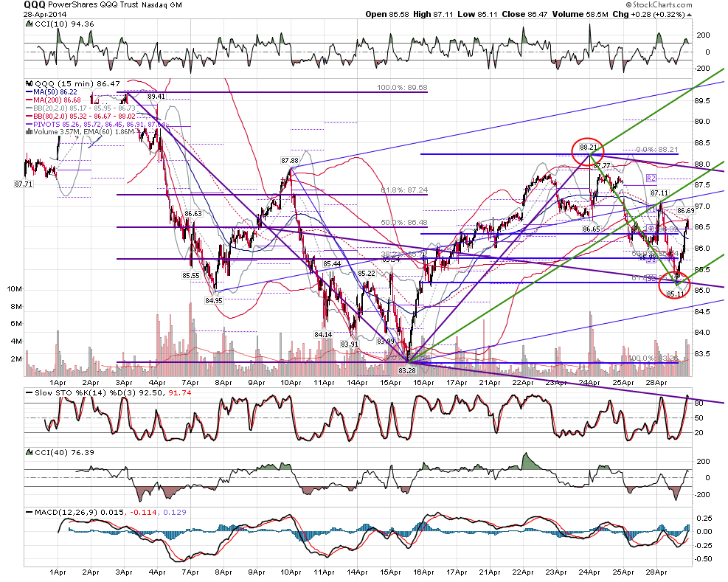
Task: Click the 83.28 low price label
Action: click(407, 370)
